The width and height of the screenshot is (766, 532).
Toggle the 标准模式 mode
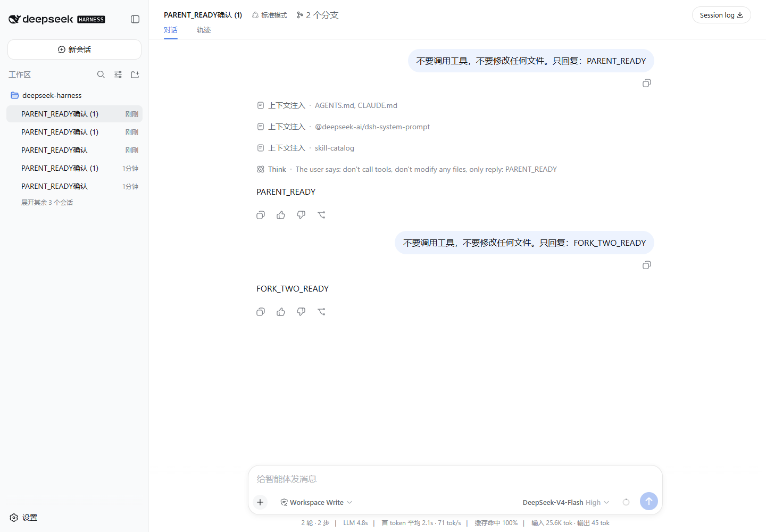tap(269, 15)
